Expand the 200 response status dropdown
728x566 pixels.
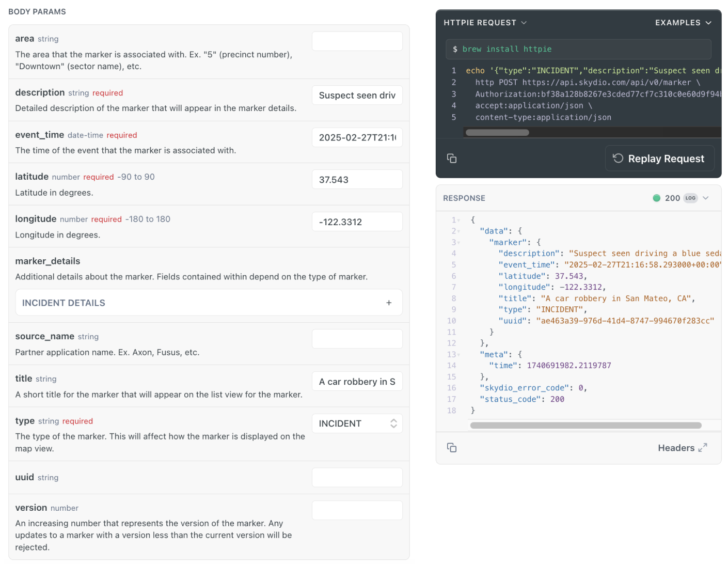706,198
